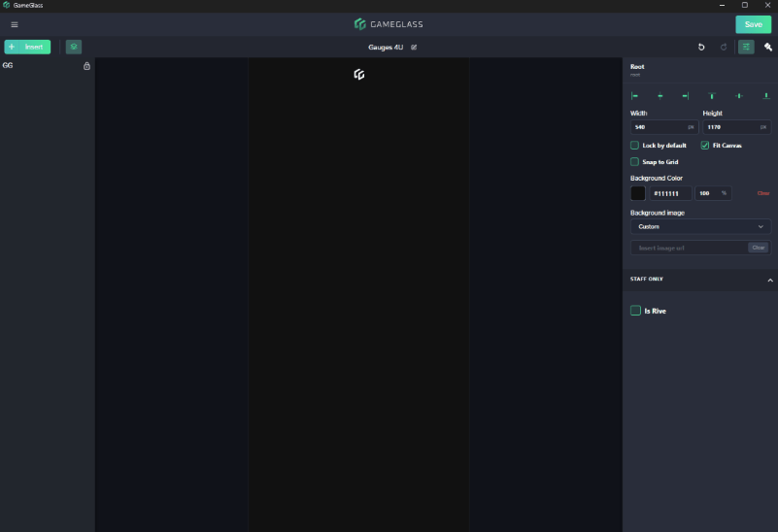Open the tools hammer icon
This screenshot has height=532, width=778.
pyautogui.click(x=768, y=48)
